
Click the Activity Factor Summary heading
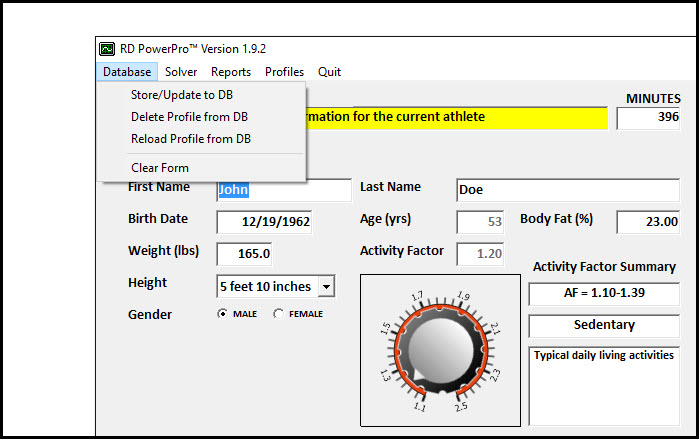click(x=604, y=267)
